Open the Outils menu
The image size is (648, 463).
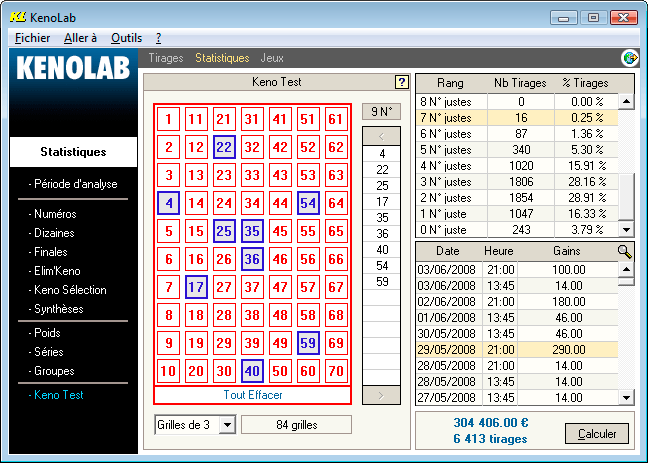click(126, 37)
